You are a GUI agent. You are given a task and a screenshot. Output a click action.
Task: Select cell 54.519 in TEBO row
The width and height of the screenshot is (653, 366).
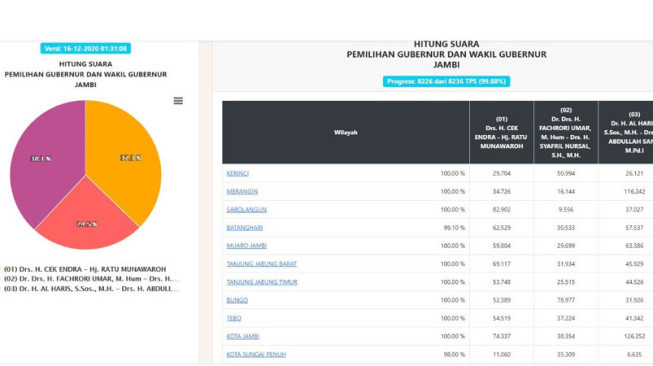tap(501, 318)
